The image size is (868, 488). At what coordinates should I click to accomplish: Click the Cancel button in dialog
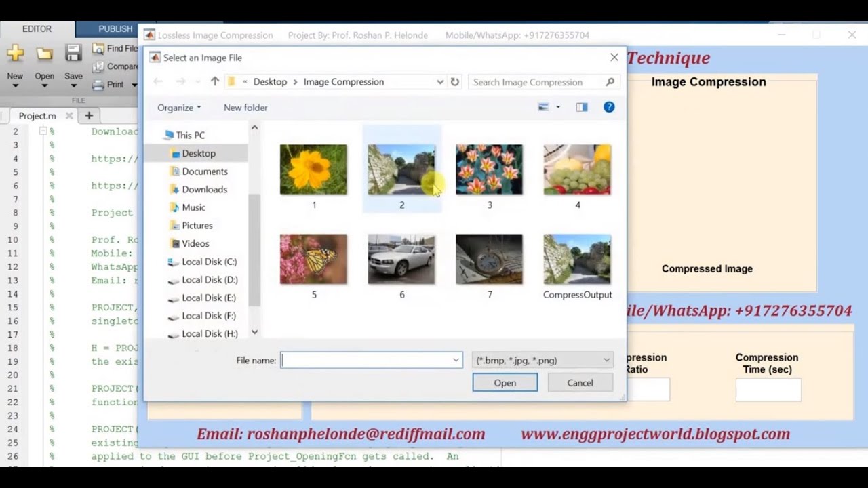[580, 383]
